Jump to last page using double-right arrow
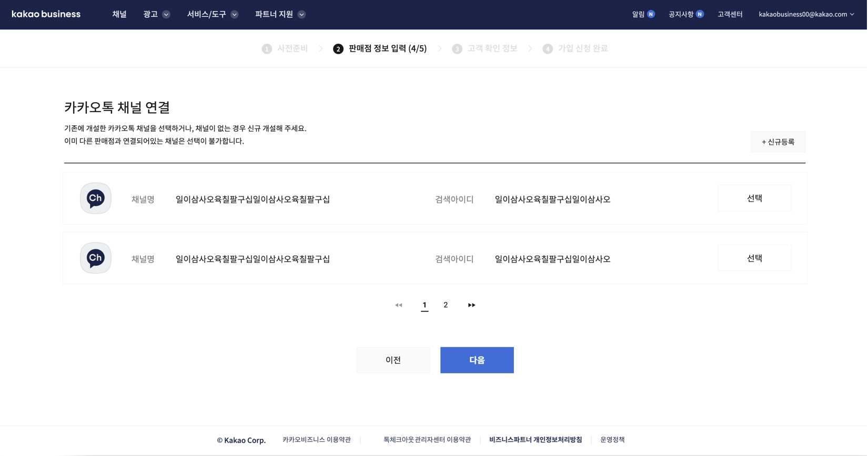This screenshot has height=456, width=868. pyautogui.click(x=471, y=305)
